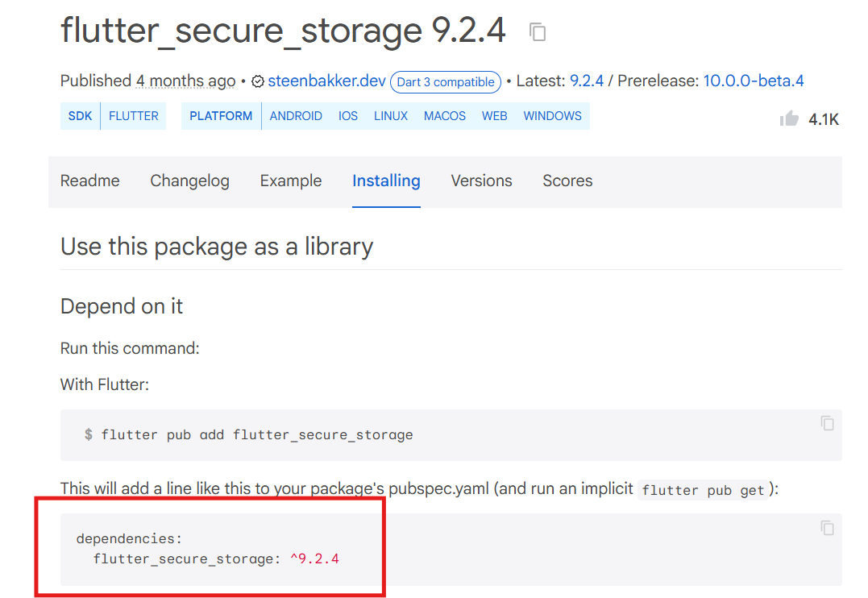Copy the dependencies yaml snippet
Image resolution: width=868 pixels, height=598 pixels.
[827, 528]
